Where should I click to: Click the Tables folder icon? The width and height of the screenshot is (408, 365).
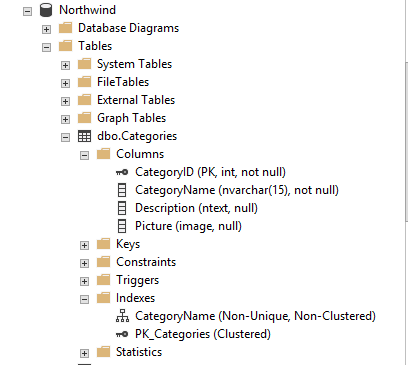(65, 46)
